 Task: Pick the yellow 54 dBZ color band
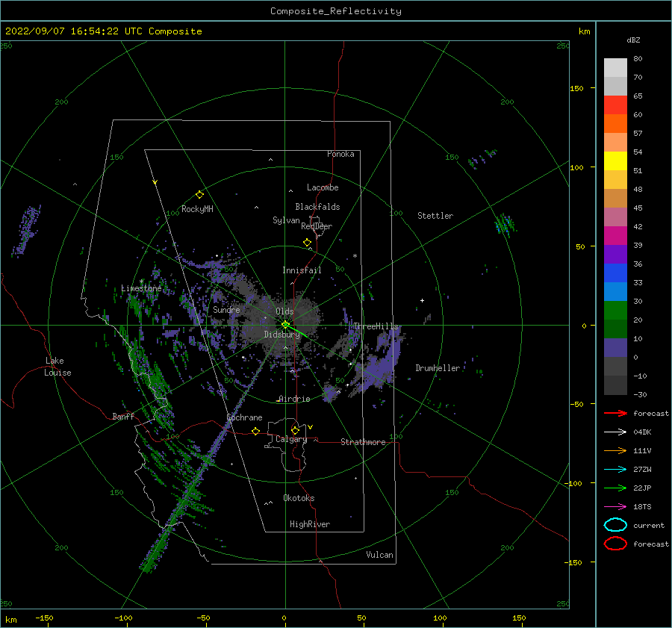click(615, 161)
